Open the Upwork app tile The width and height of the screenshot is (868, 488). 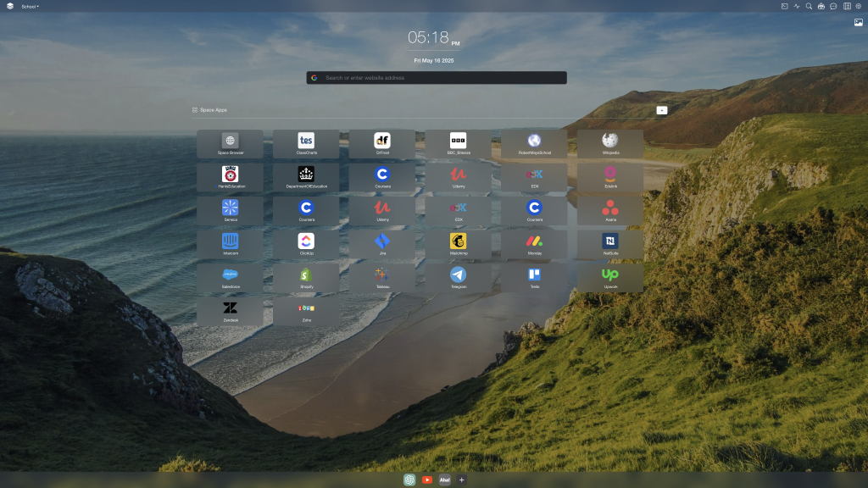coord(610,278)
